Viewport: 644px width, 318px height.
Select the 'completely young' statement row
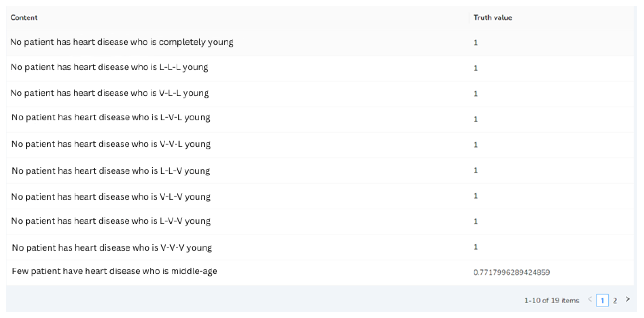coord(122,42)
